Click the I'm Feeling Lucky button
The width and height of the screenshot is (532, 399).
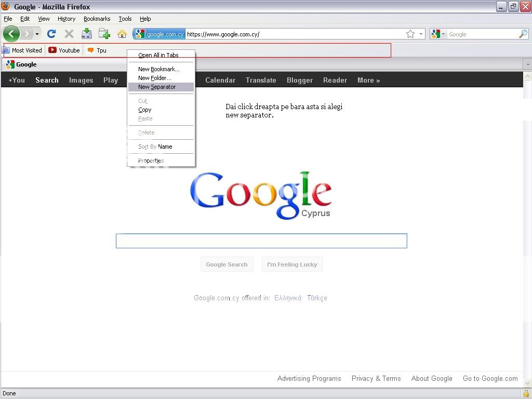(292, 264)
